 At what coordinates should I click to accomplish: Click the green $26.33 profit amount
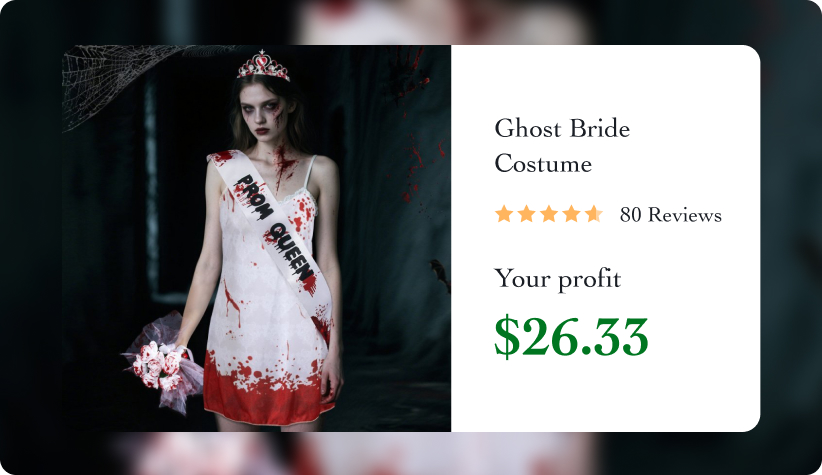point(571,336)
